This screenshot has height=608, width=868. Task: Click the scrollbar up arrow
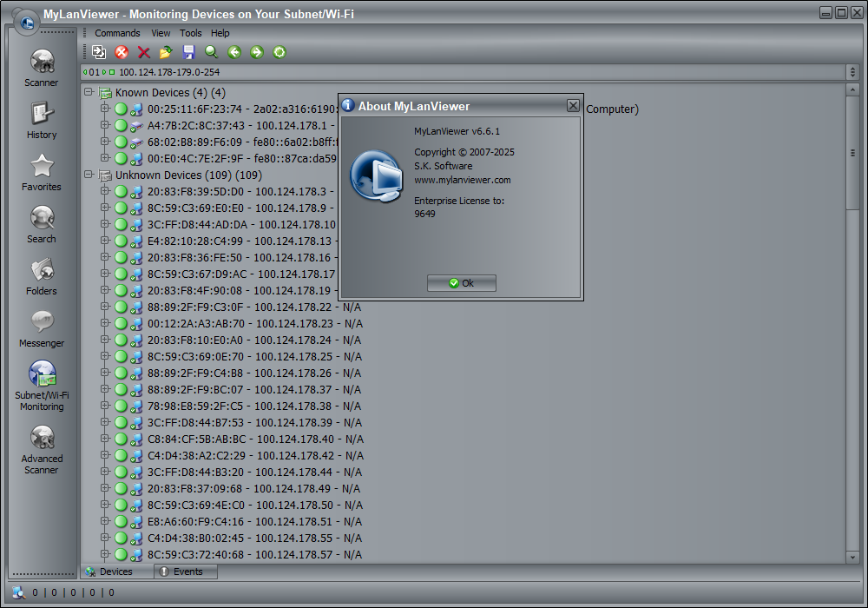pos(852,89)
